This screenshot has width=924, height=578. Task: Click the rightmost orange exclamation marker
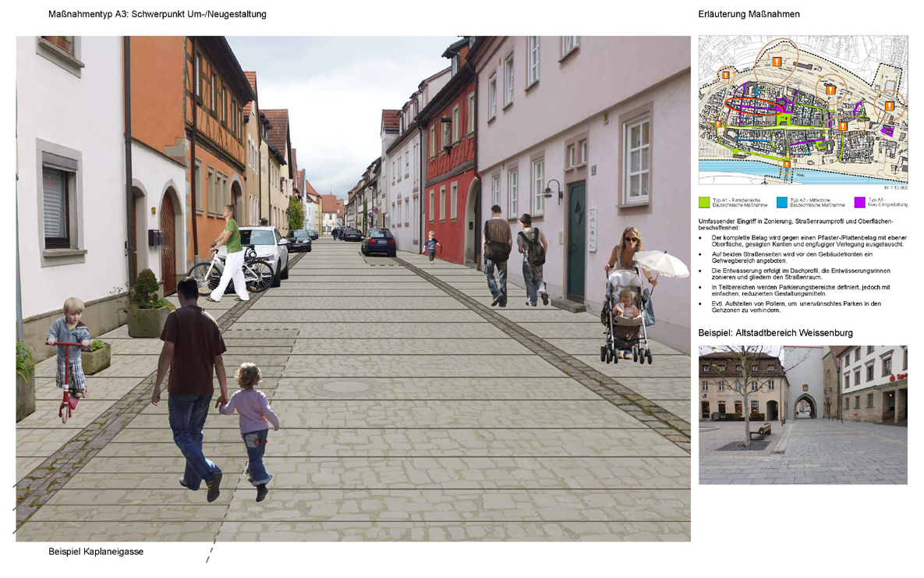tap(889, 106)
